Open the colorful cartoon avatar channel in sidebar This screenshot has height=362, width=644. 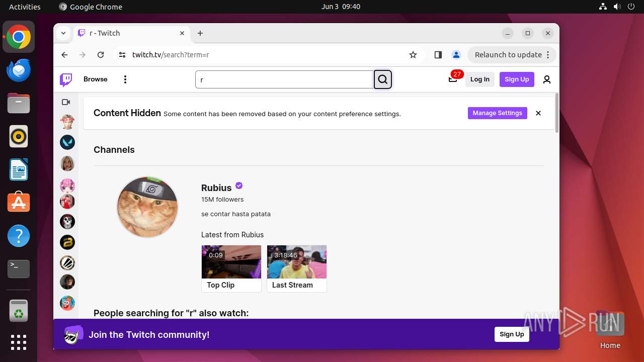pyautogui.click(x=67, y=303)
